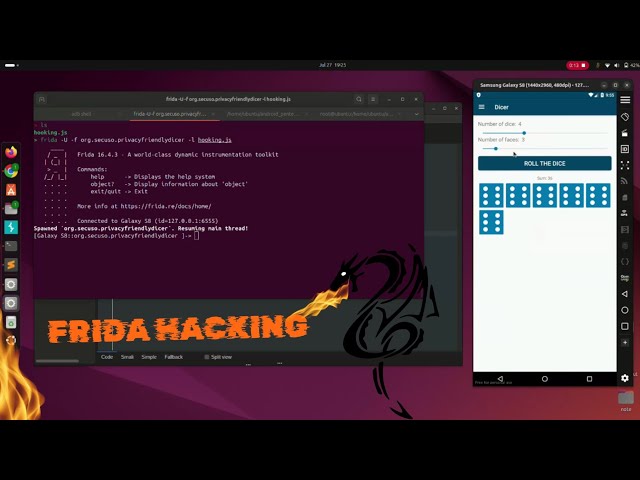Open the Dicer app navigation drawer
This screenshot has height=480, width=640.
point(482,107)
